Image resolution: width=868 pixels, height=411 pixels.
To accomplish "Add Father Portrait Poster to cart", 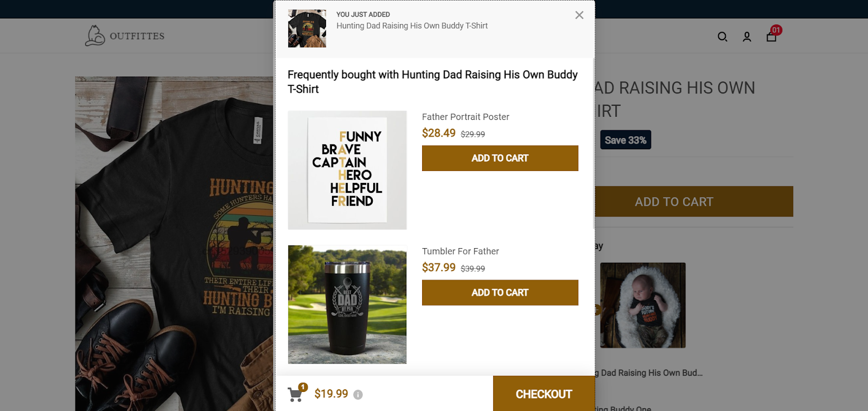I will pos(500,158).
